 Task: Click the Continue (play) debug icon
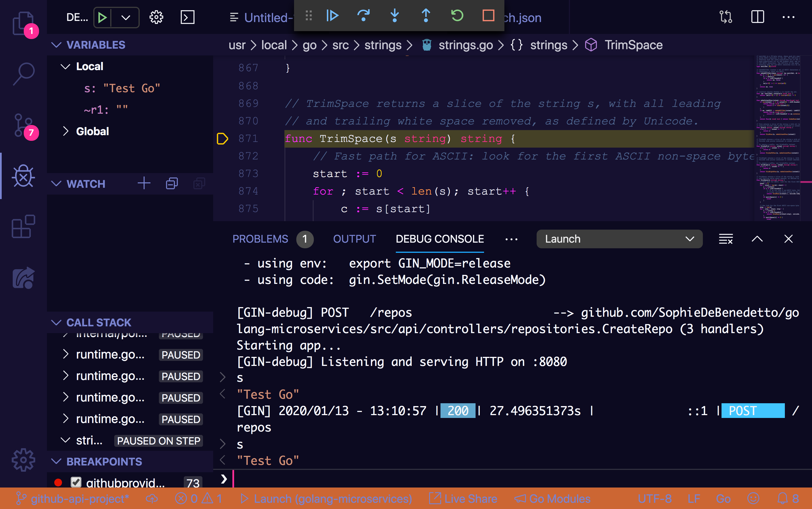[x=332, y=16]
